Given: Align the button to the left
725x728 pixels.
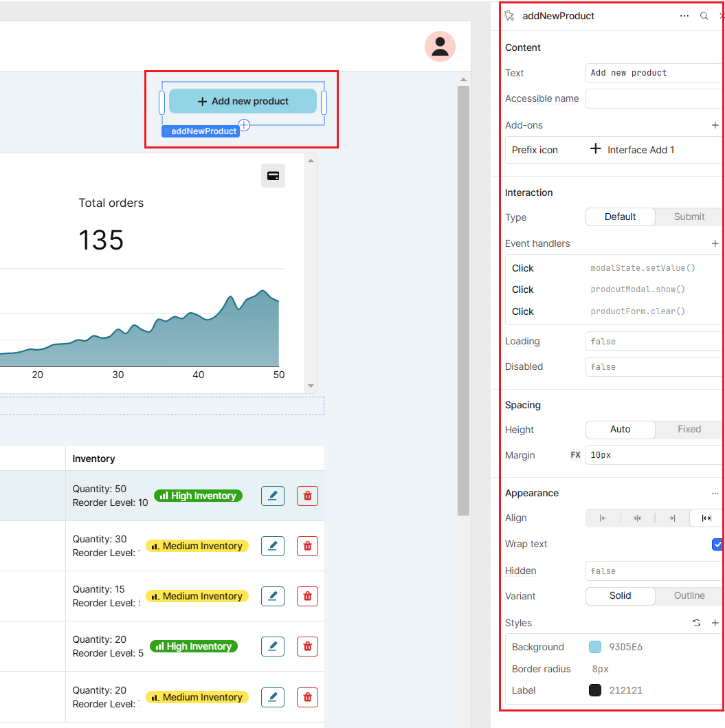Looking at the screenshot, I should 603,518.
